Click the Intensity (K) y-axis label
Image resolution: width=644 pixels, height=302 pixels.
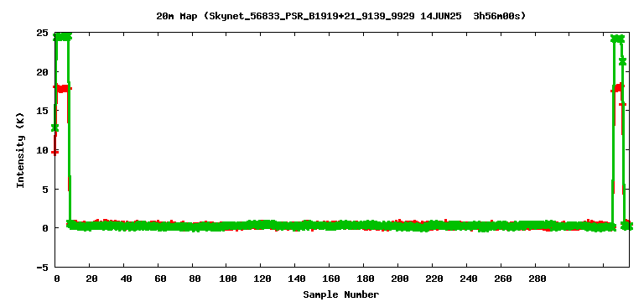click(20, 150)
